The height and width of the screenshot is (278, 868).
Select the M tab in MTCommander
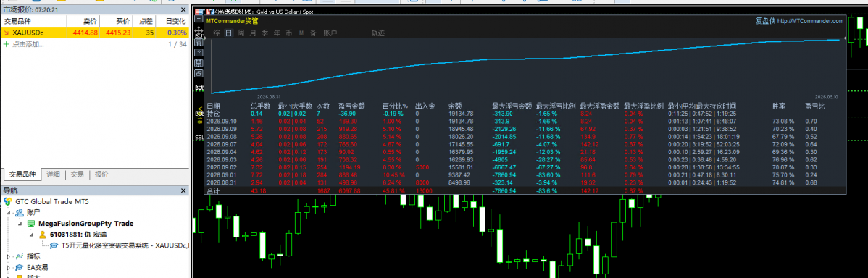(301, 33)
